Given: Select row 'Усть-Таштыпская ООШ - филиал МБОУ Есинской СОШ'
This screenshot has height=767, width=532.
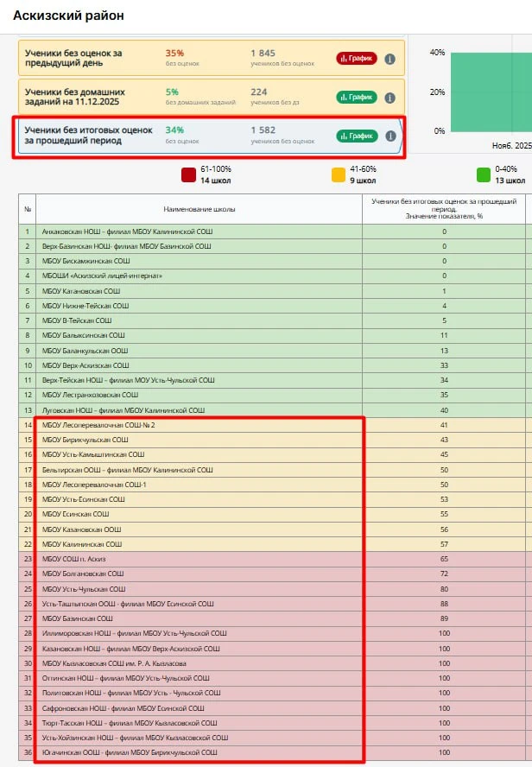Looking at the screenshot, I should tap(272, 604).
